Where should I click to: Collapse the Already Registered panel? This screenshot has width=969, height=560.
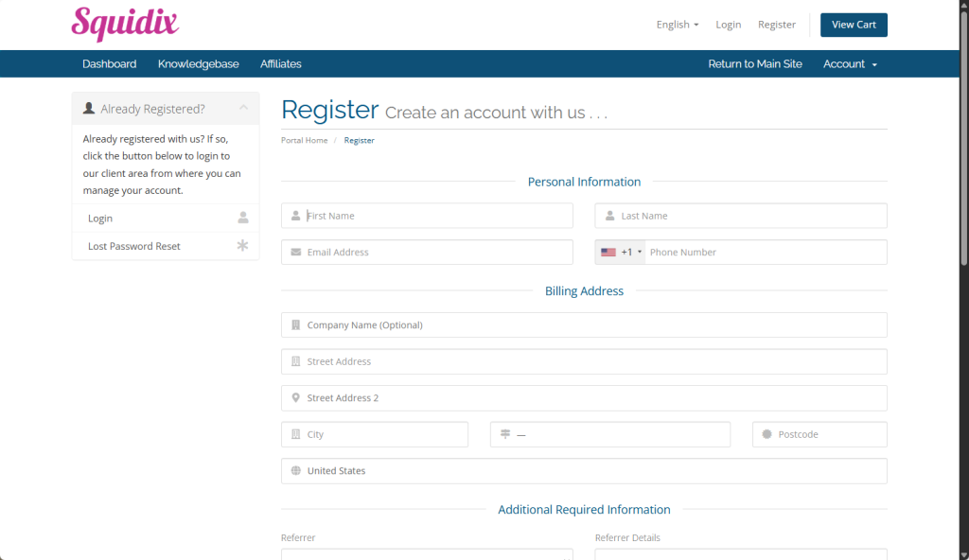(x=243, y=109)
